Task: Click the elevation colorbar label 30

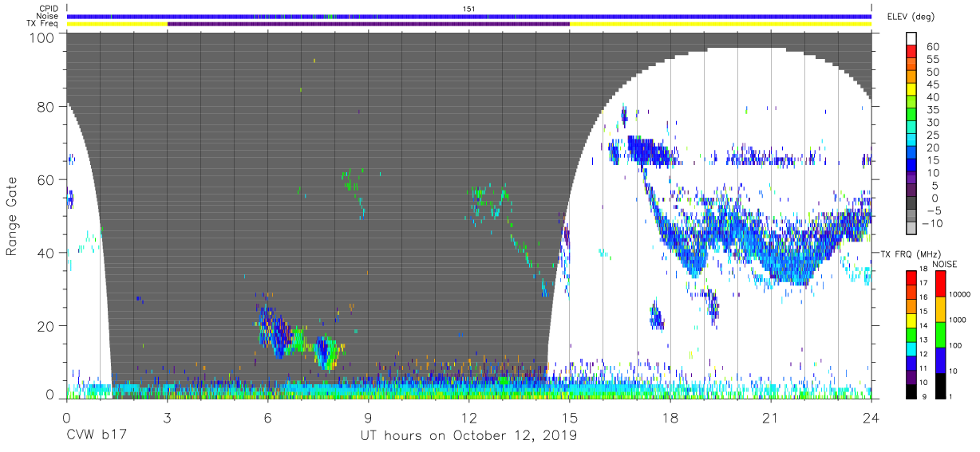Action: (x=934, y=123)
